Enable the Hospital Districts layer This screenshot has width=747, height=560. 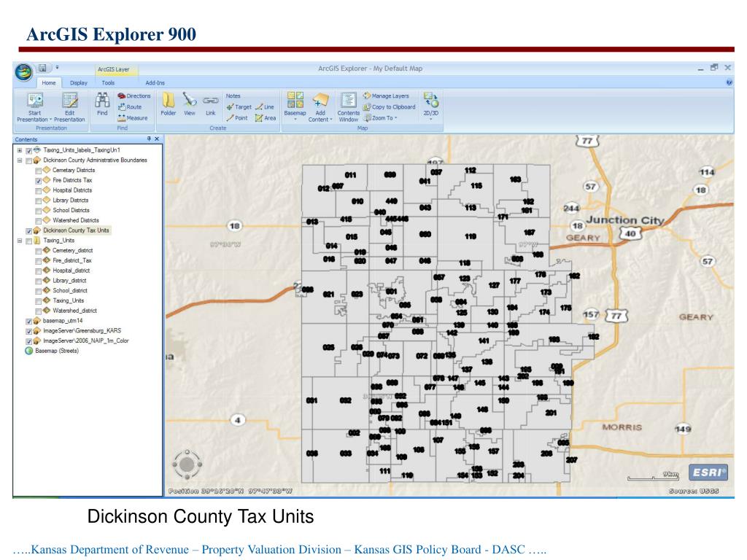[39, 190]
